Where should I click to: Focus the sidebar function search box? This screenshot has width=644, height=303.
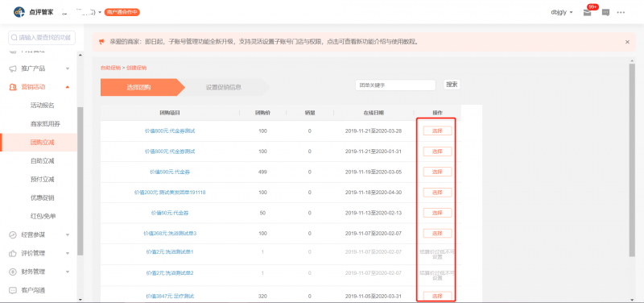pos(42,37)
